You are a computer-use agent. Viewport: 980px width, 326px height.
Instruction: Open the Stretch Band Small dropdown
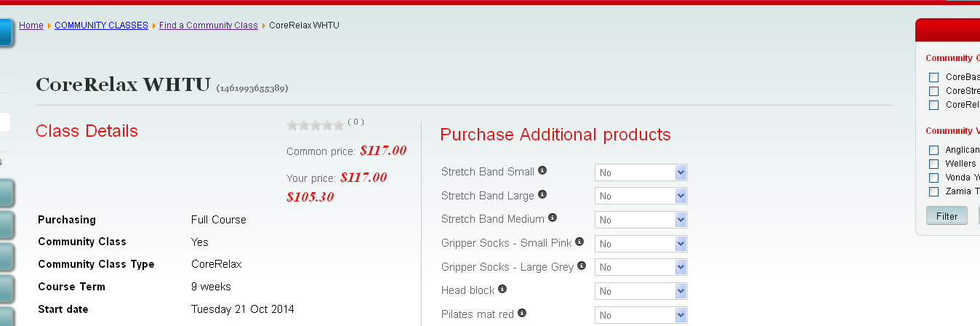click(640, 172)
